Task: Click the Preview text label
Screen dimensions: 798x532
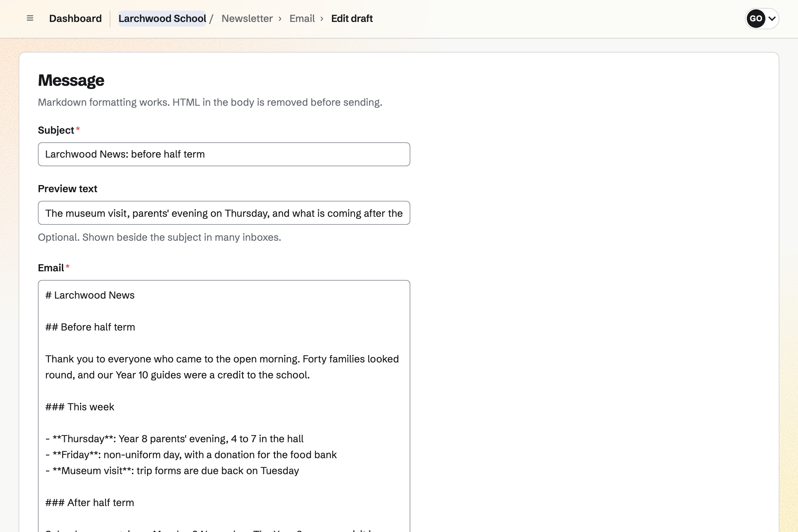Action: [x=67, y=189]
